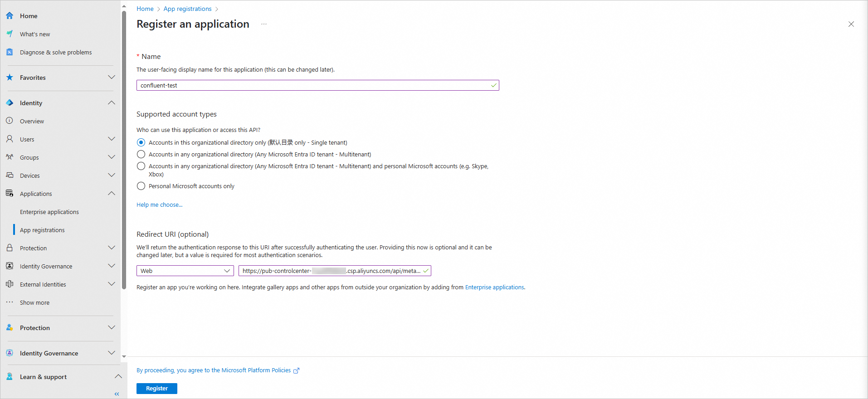
Task: Click the Identity Governance icon under Identity
Action: (10, 266)
